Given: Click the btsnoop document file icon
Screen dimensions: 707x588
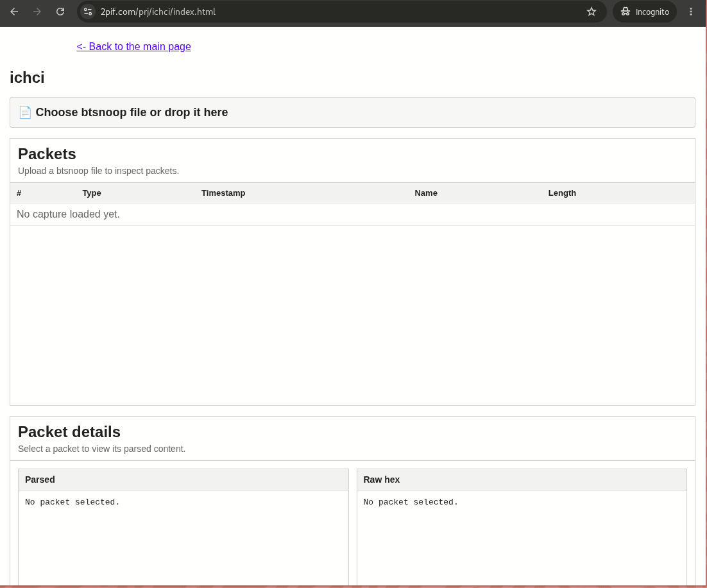Looking at the screenshot, I should (x=25, y=112).
